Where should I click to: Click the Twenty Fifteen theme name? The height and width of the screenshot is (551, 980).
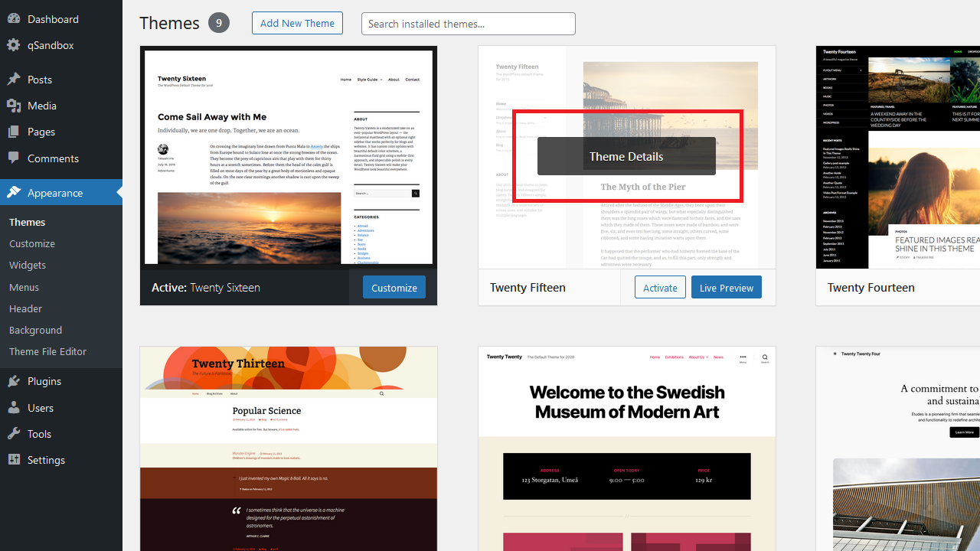point(528,288)
